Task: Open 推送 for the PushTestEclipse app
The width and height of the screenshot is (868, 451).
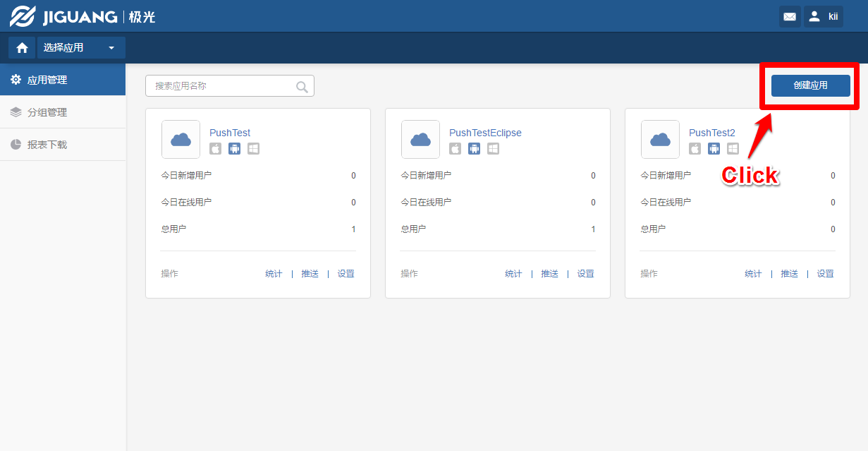Action: pyautogui.click(x=550, y=274)
